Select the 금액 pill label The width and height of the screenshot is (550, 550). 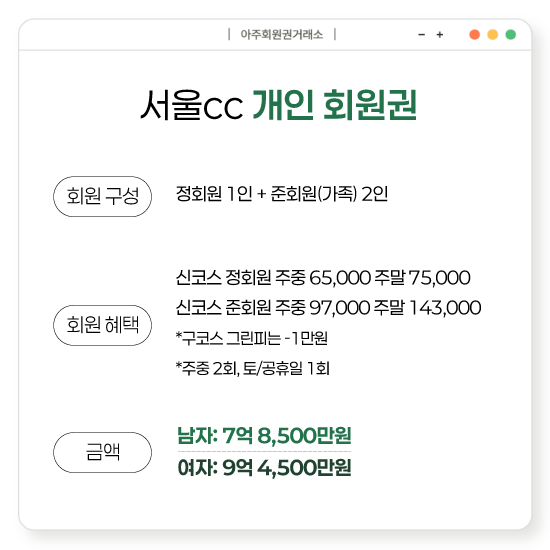[x=102, y=452]
